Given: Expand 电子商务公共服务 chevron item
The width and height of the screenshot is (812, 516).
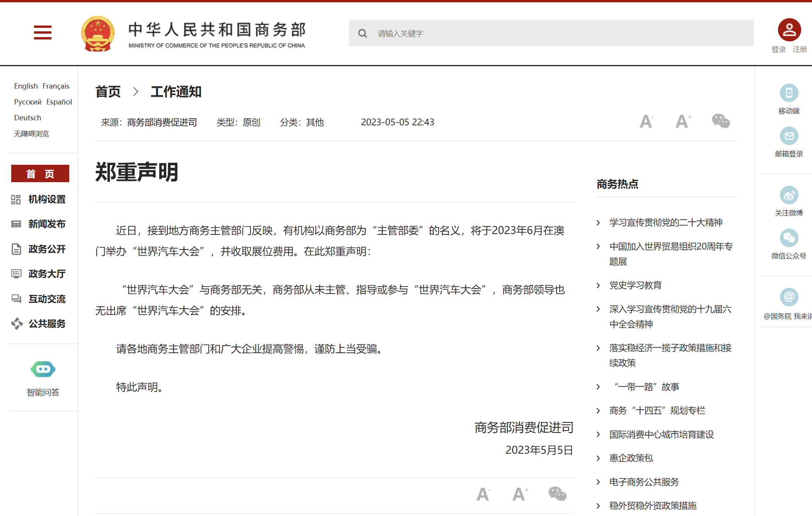Looking at the screenshot, I should click(x=598, y=482).
